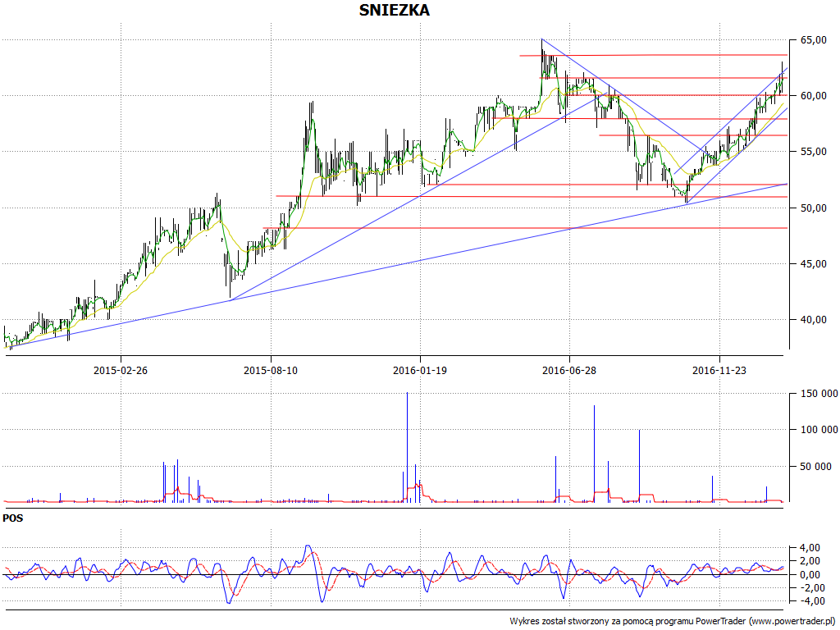This screenshot has height=630, width=840.
Task: Click the 60,00 price axis label
Action: click(813, 96)
